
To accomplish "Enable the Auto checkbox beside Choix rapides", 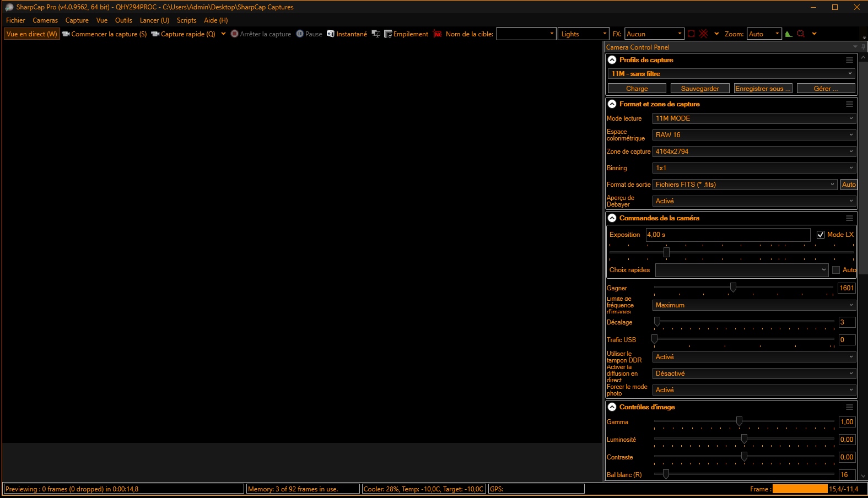I will coord(836,270).
